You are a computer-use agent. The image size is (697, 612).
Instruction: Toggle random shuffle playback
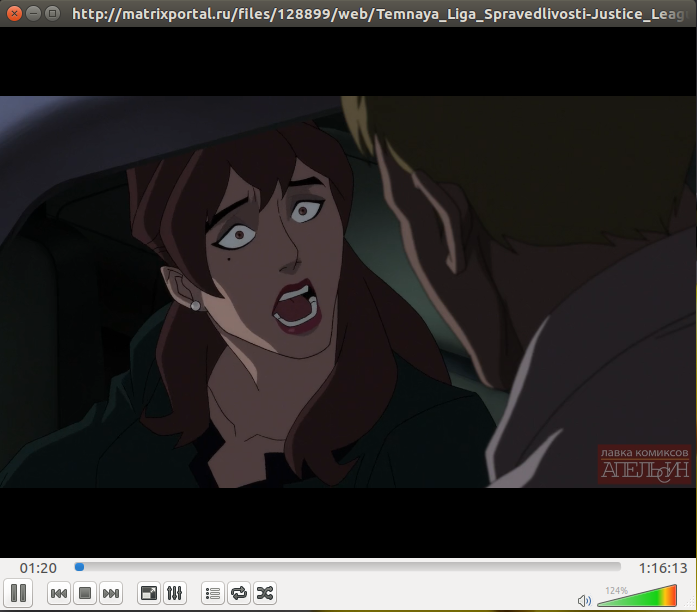pyautogui.click(x=265, y=593)
